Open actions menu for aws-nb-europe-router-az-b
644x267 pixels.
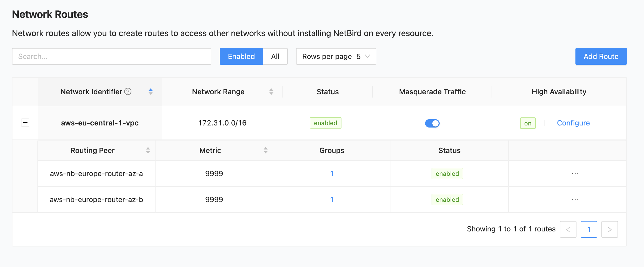point(575,199)
